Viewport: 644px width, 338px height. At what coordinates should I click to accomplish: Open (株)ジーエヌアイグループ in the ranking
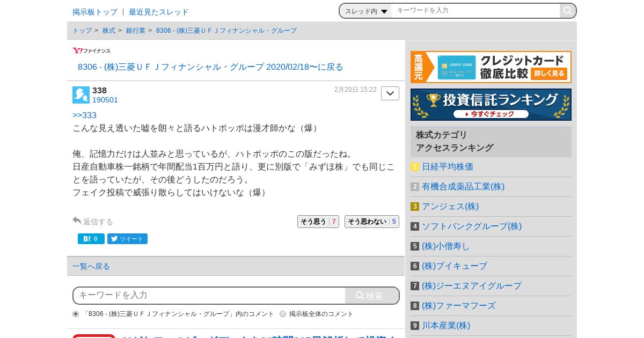(x=472, y=286)
